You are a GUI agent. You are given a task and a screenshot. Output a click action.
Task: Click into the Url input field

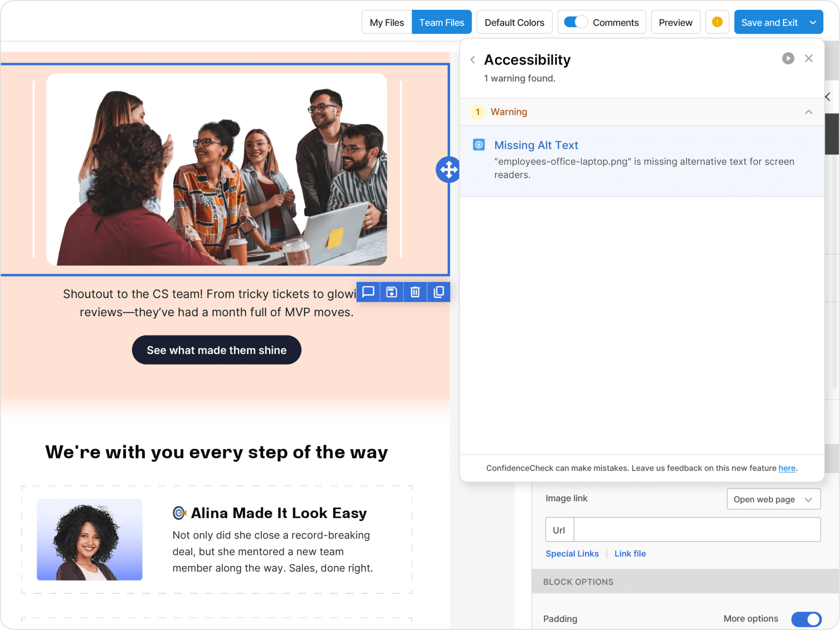[x=696, y=530]
